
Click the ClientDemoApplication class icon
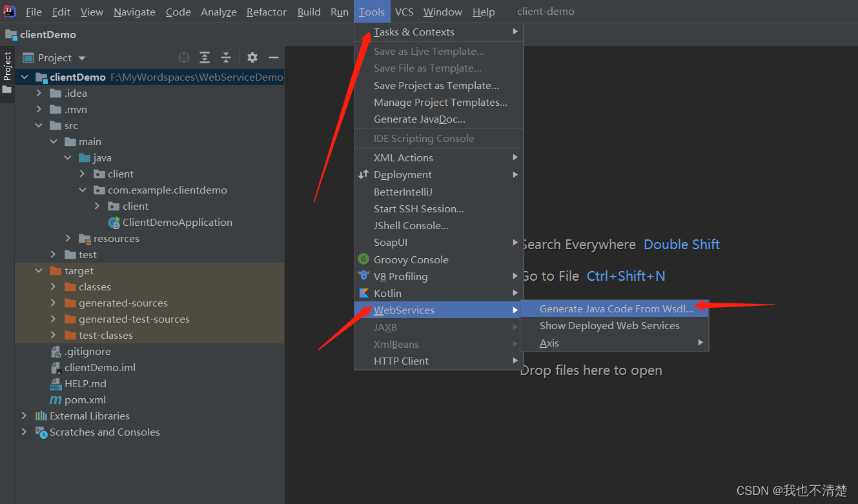pos(114,223)
